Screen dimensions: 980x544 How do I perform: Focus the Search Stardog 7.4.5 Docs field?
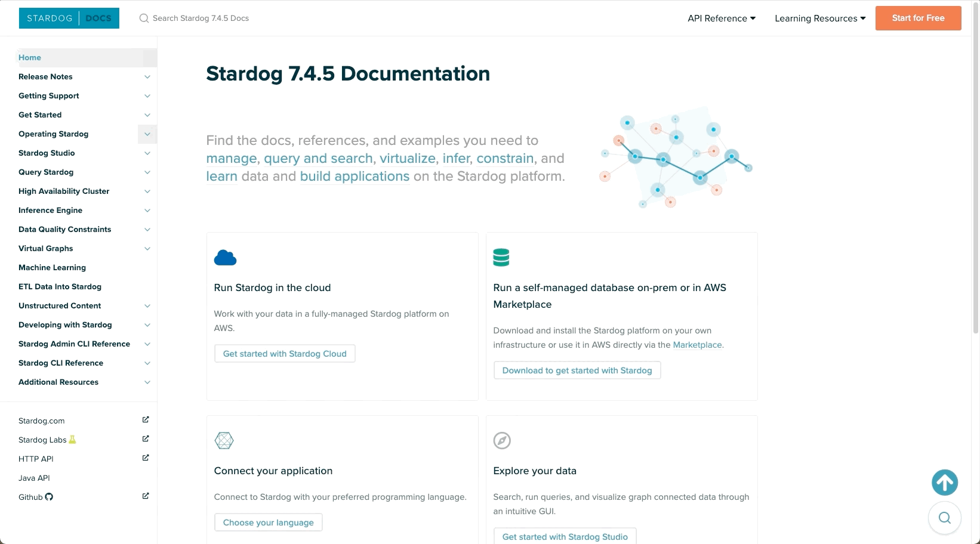coord(201,18)
